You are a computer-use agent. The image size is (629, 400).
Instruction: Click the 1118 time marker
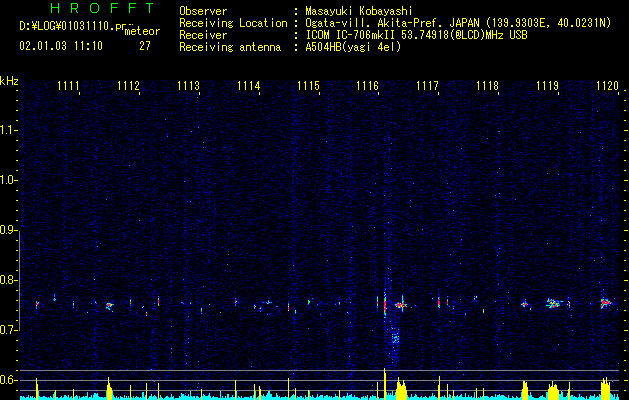487,85
